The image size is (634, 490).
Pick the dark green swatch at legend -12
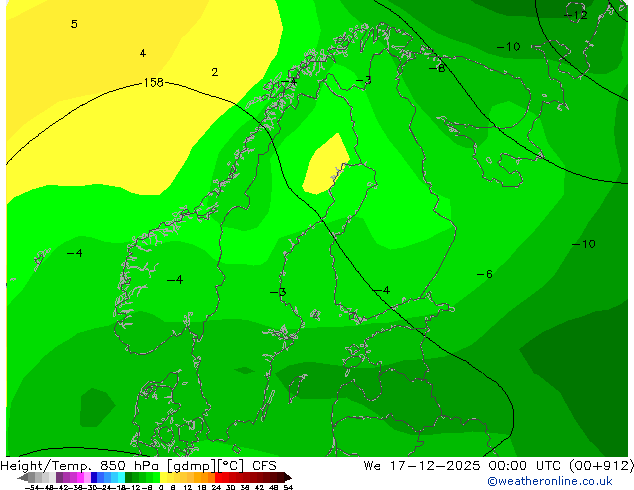click(129, 477)
